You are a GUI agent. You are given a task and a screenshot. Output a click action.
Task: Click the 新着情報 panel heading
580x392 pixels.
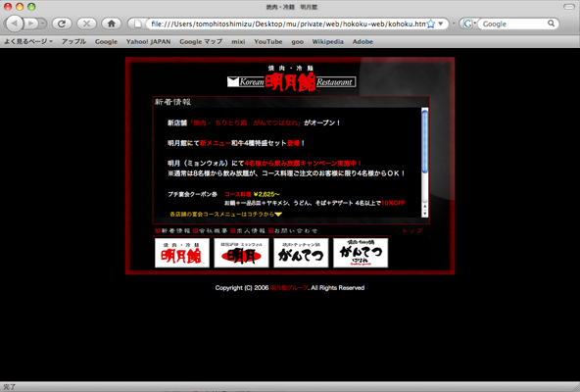click(x=172, y=102)
